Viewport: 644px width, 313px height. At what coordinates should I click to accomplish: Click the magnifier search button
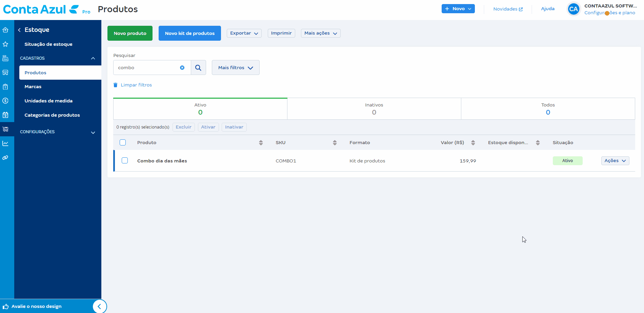[x=198, y=67]
